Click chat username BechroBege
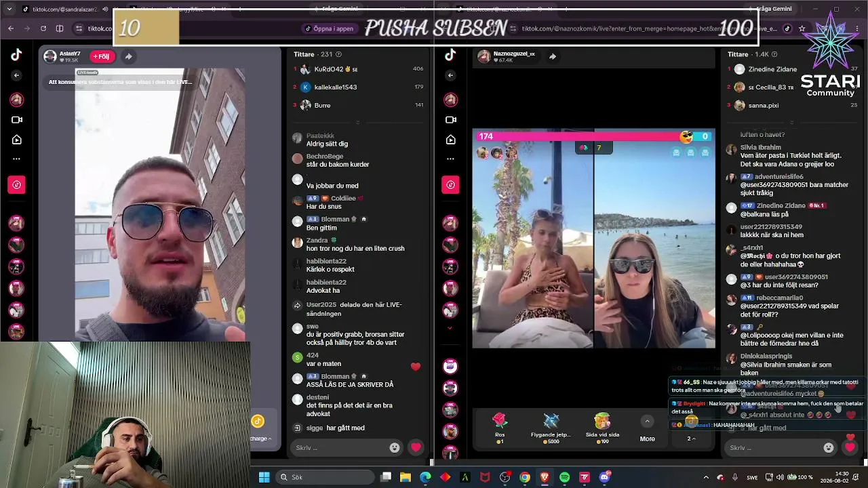The width and height of the screenshot is (868, 488). [325, 157]
